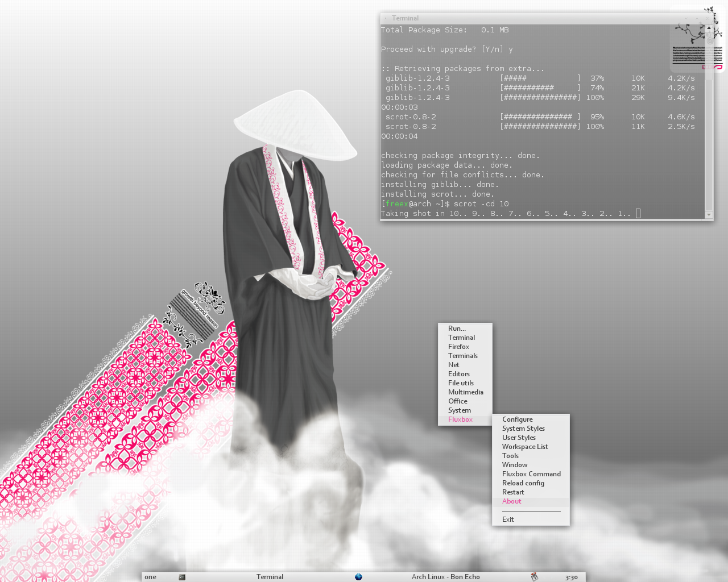Click 'checking package integrity... done.' line

tap(461, 156)
